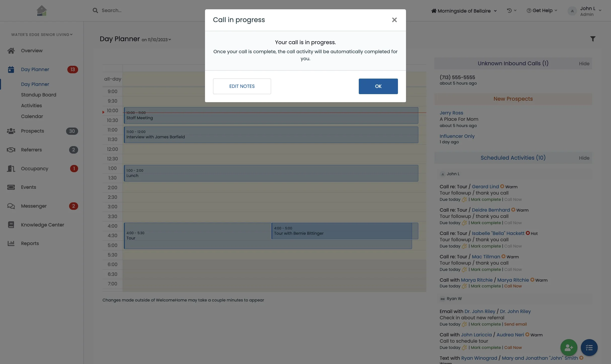Hide the Scheduled Activities section
611x364 pixels.
coord(584,158)
